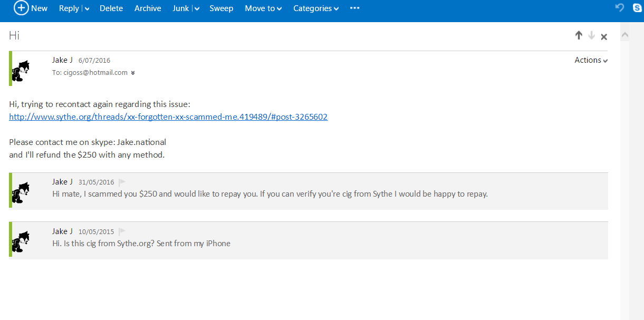Go to previous message with up arrow
644x320 pixels.
tap(579, 35)
